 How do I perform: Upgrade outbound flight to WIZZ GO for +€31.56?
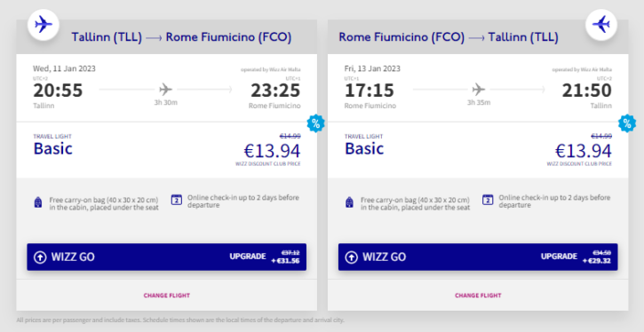(166, 257)
